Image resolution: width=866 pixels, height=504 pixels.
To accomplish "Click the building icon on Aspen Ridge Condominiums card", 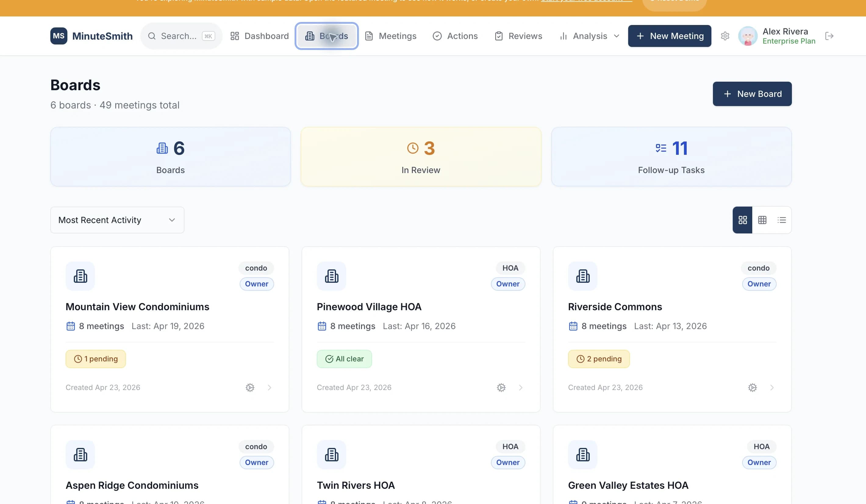I will (80, 455).
